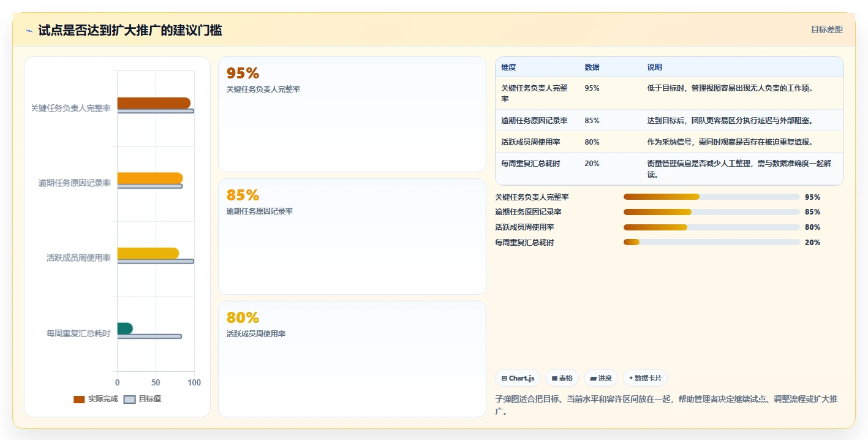Click the yellow 活跃成员周使用率 actual bar

click(x=148, y=253)
